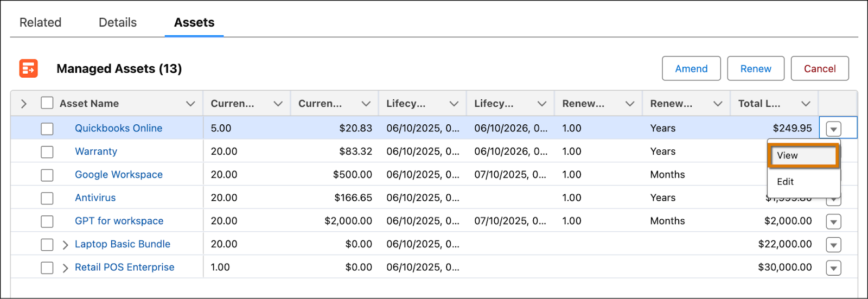Open Total L... column menu chevron

(x=806, y=104)
